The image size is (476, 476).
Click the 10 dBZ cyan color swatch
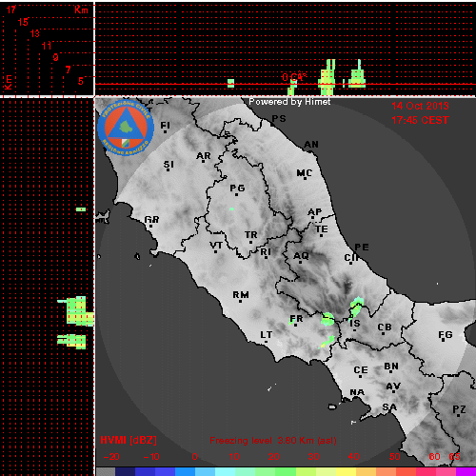click(x=226, y=471)
